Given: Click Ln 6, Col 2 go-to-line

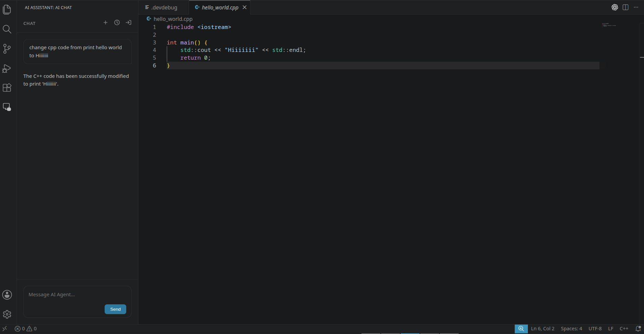Looking at the screenshot, I should point(542,329).
